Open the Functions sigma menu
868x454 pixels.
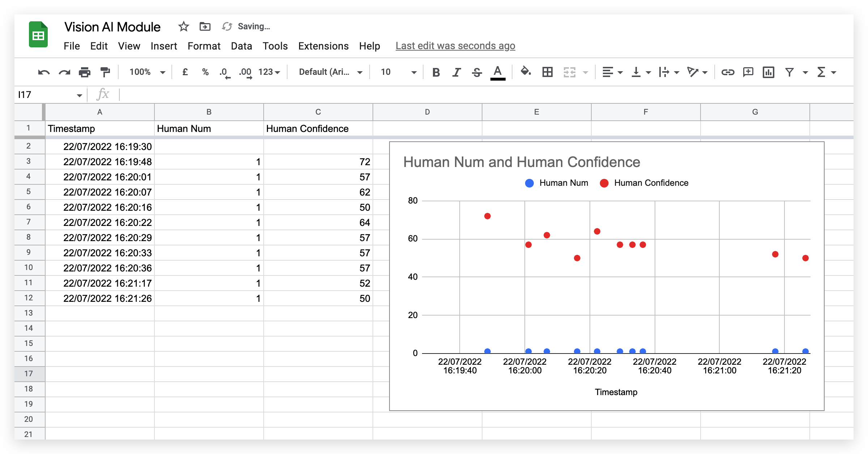tap(826, 72)
